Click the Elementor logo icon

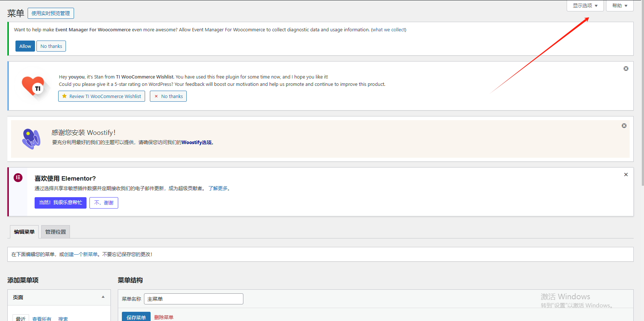(18, 178)
